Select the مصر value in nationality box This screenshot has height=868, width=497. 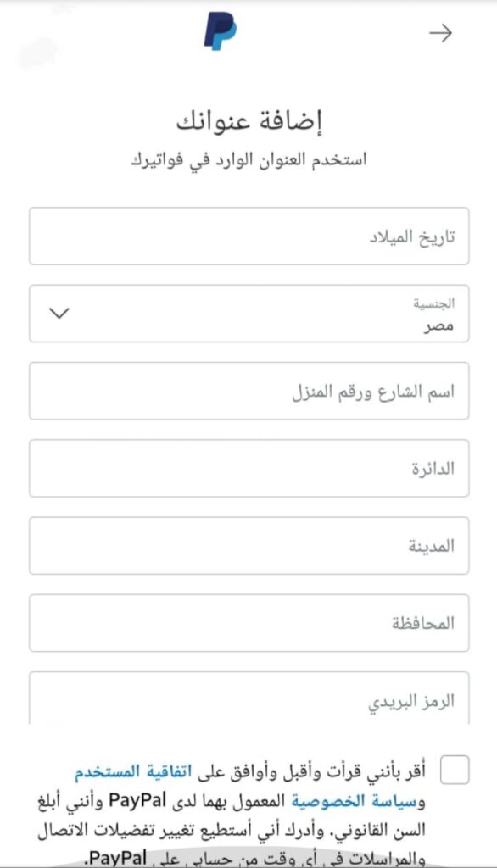(x=438, y=326)
